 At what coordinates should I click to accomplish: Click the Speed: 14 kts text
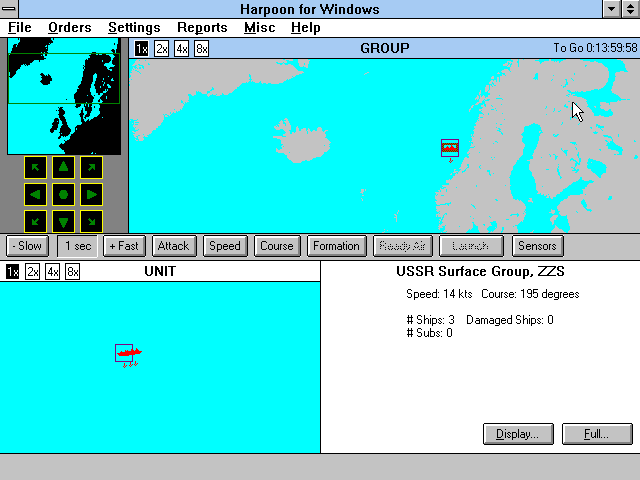point(439,294)
